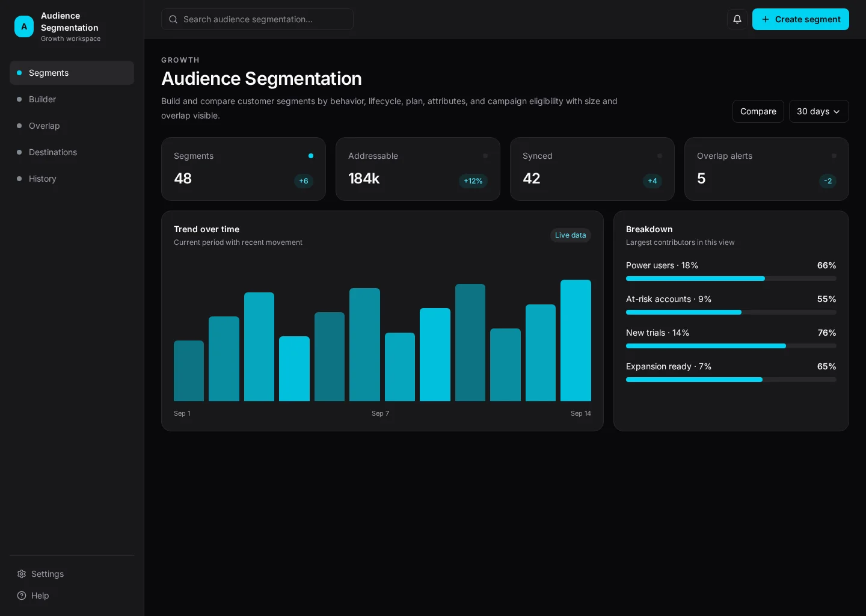Click the 'Expansion ready · 7%' label
This screenshot has height=616, width=866.
(669, 366)
